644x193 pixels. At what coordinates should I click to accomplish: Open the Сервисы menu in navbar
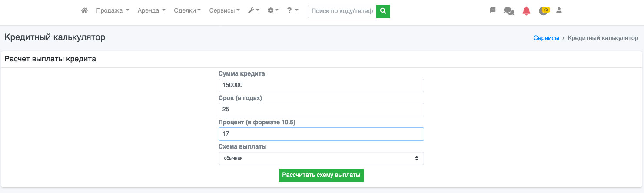pyautogui.click(x=224, y=11)
